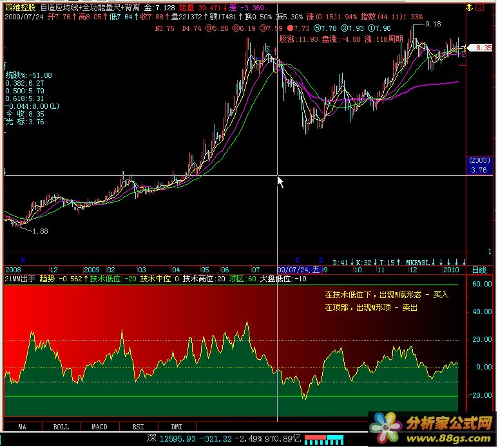Select the highlighted date 09/07/24,五
Viewport: 498px width, 448px height.
pyautogui.click(x=298, y=270)
